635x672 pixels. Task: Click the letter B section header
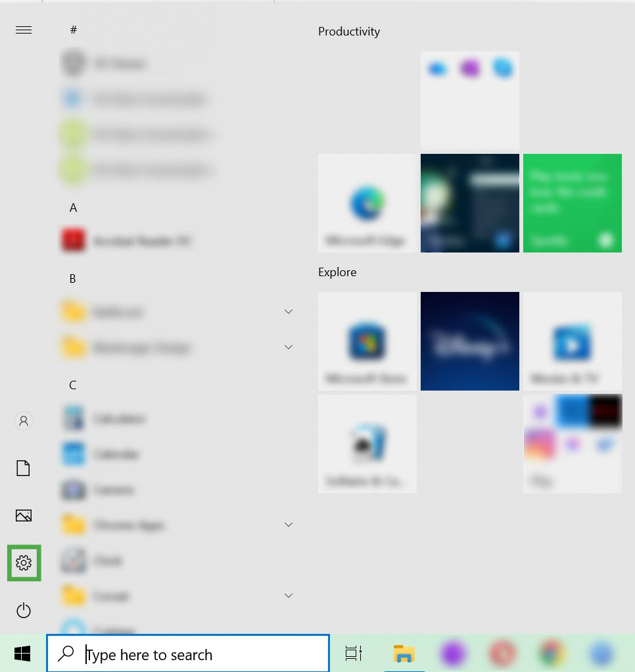(73, 279)
